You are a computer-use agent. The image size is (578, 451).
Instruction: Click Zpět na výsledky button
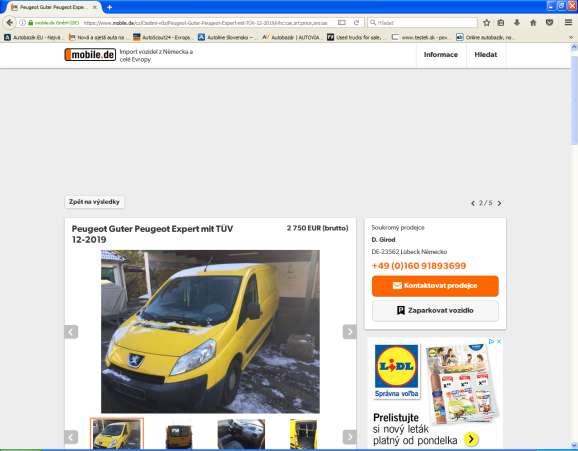coord(94,202)
